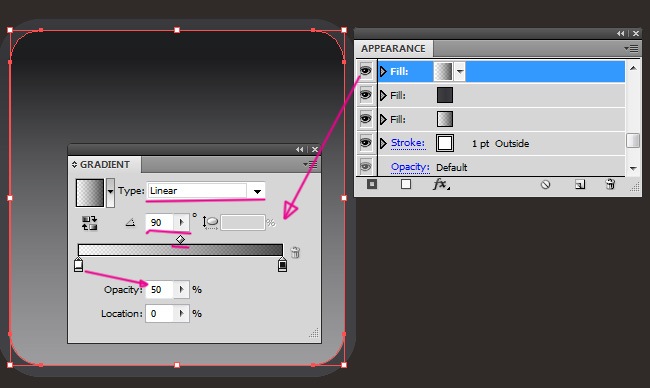Open Gradient panel flyout menu
Image resolution: width=650 pixels, height=388 pixels.
310,165
